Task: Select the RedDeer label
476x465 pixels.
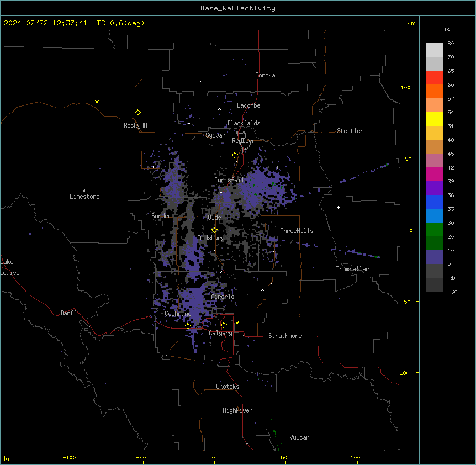Action: point(243,141)
